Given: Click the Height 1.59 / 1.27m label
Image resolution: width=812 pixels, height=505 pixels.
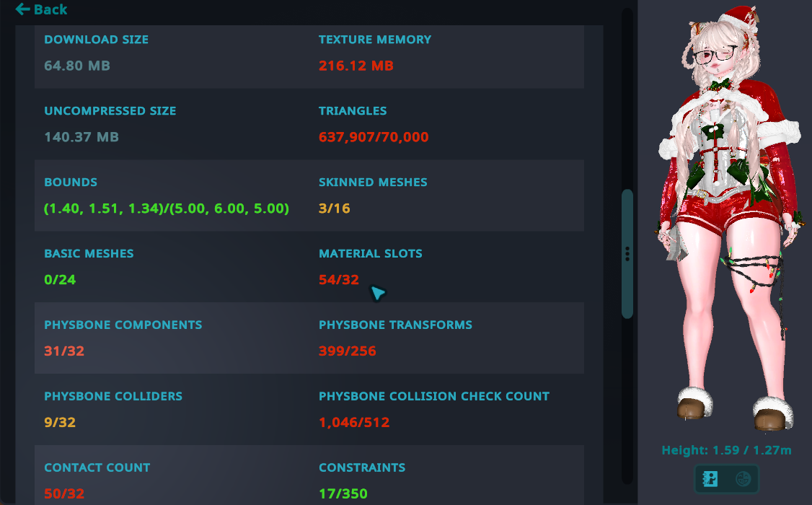Looking at the screenshot, I should tap(726, 450).
